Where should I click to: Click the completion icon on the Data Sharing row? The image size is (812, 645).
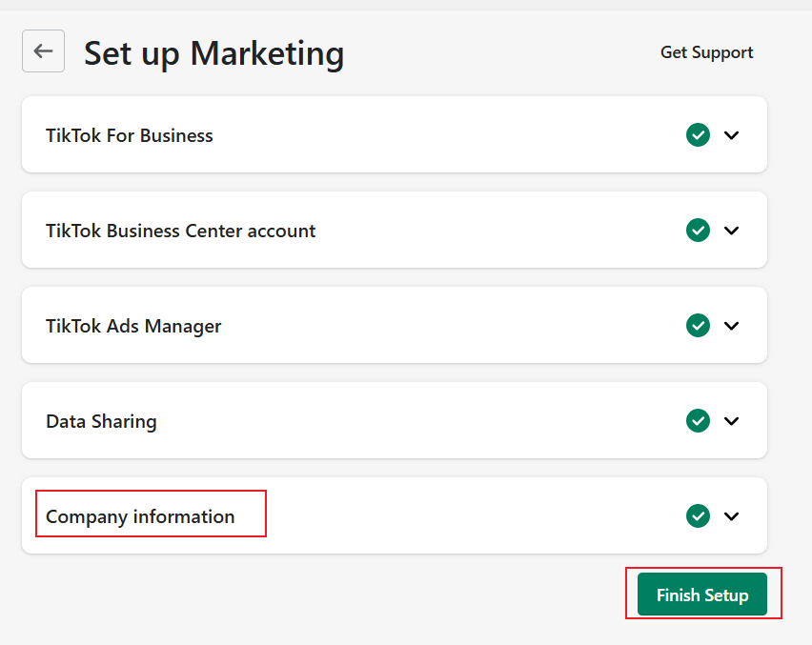click(698, 420)
